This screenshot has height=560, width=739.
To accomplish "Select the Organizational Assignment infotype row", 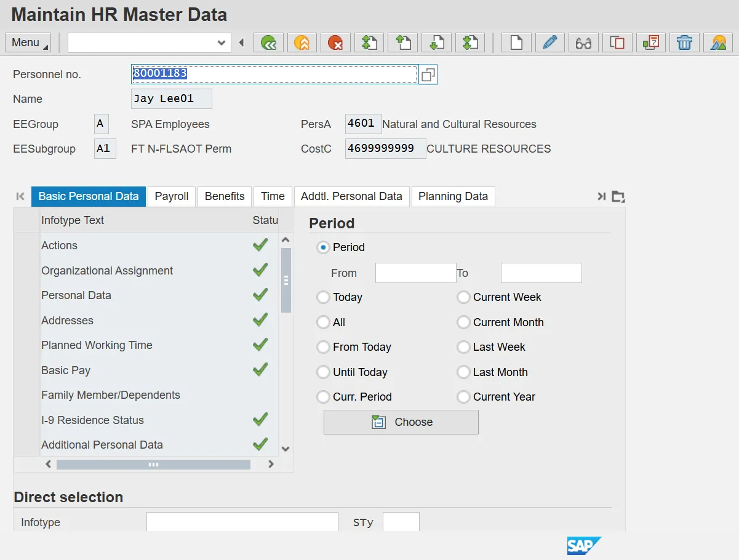I will (x=107, y=271).
